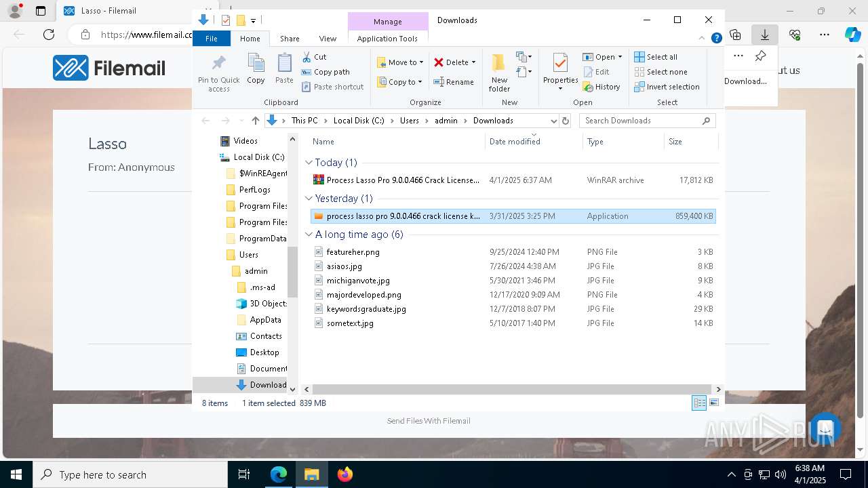Open the File menu
Image resolution: width=868 pixels, height=488 pixels.
(212, 39)
